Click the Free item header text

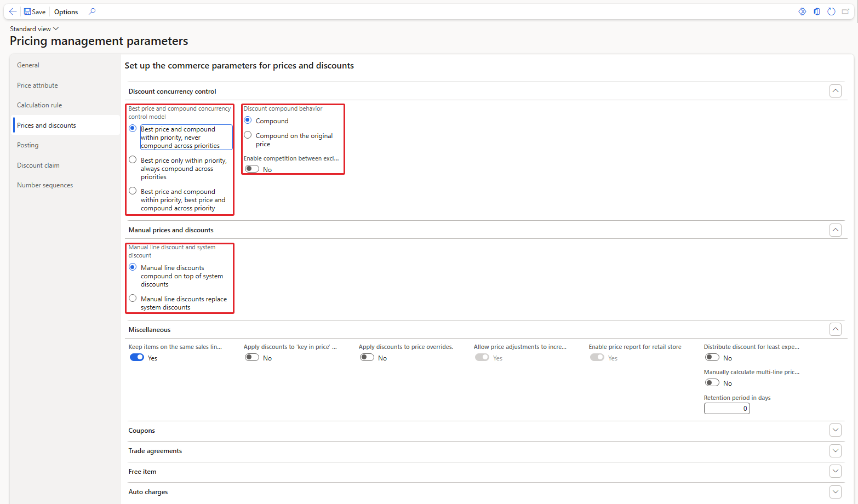(142, 472)
